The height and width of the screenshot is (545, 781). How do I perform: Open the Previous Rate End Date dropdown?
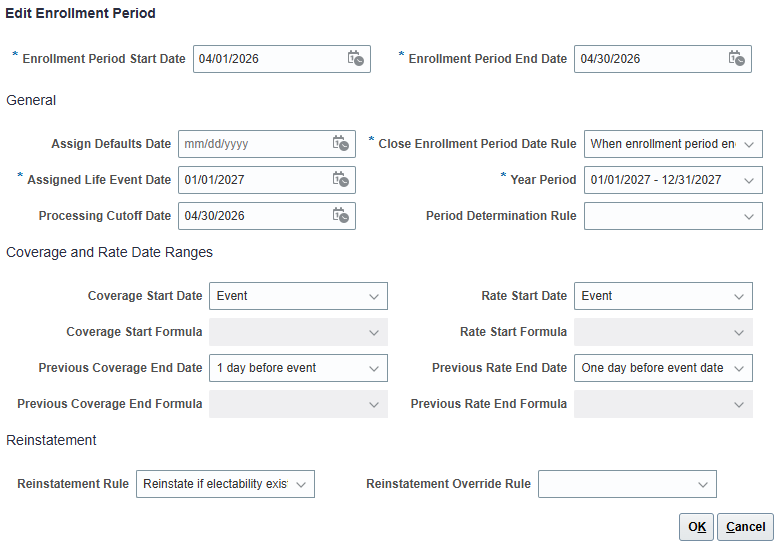coord(663,368)
